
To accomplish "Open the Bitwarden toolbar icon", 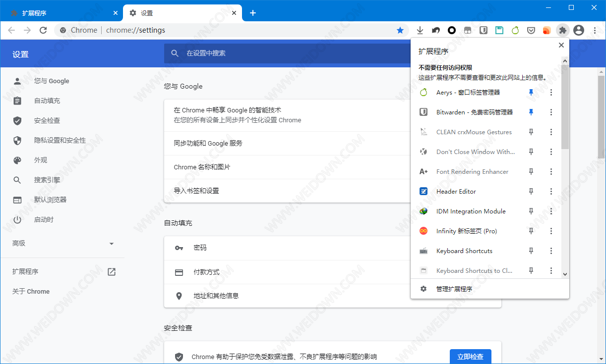I will point(484,30).
